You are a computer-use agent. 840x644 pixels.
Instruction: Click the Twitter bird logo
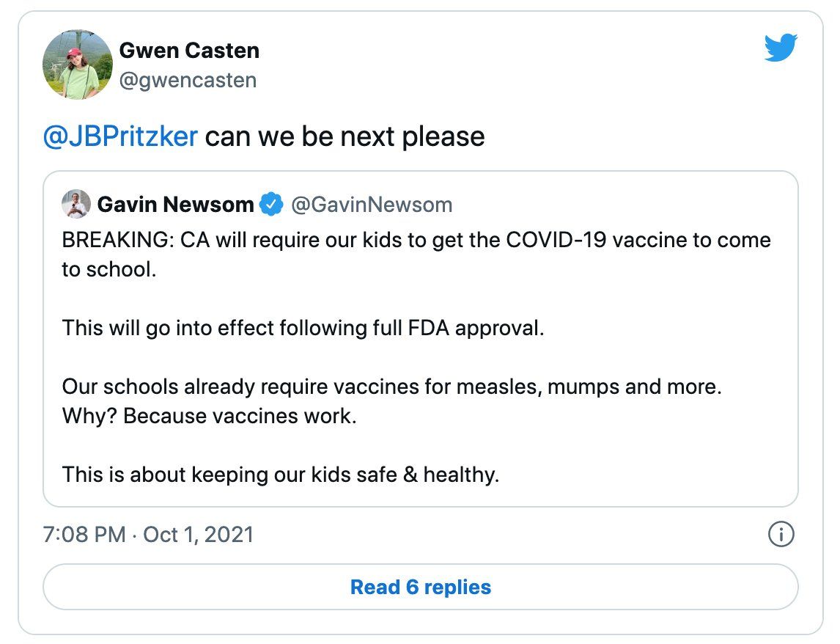781,48
